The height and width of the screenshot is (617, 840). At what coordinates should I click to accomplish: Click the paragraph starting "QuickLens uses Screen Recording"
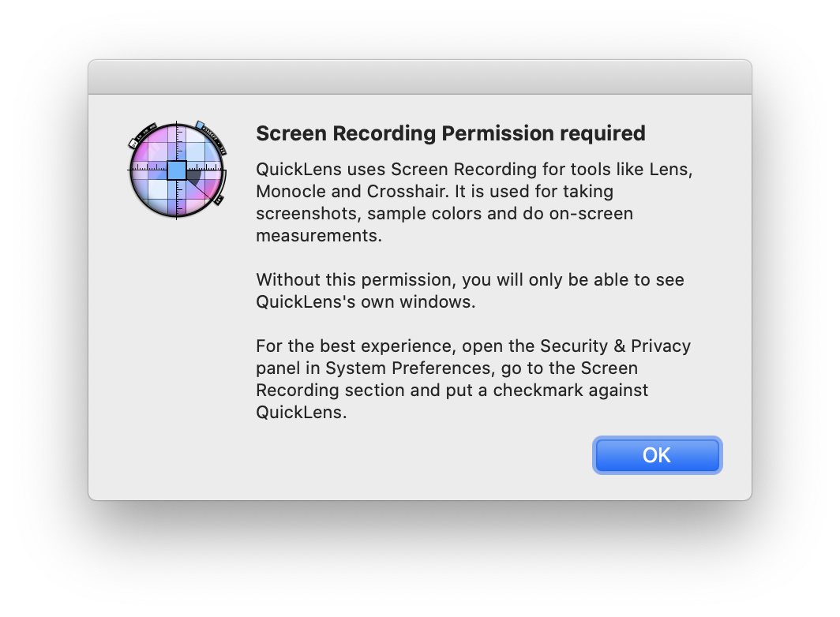coord(474,203)
